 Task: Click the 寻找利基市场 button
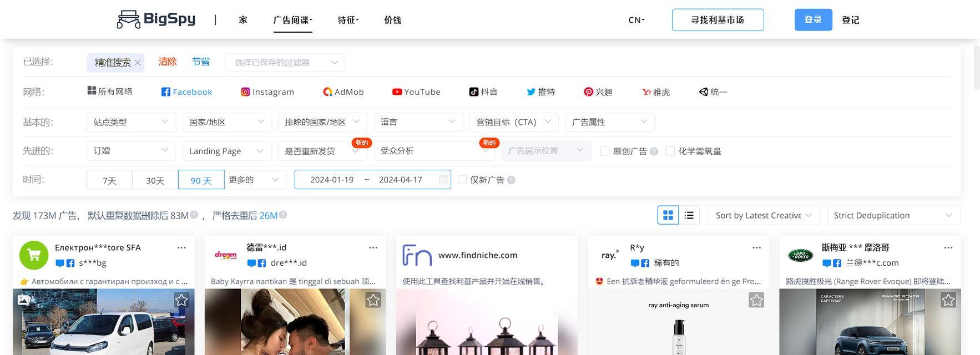[718, 20]
